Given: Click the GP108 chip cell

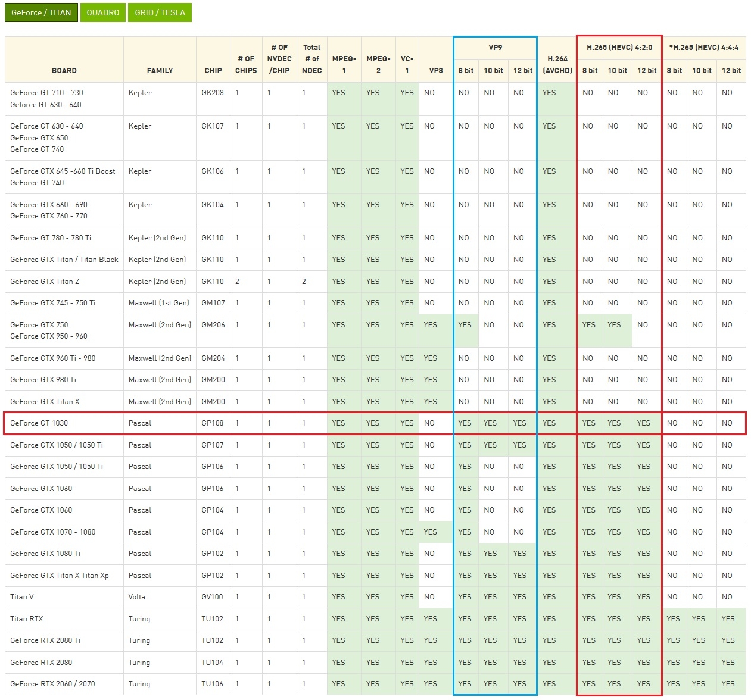Looking at the screenshot, I should click(213, 423).
